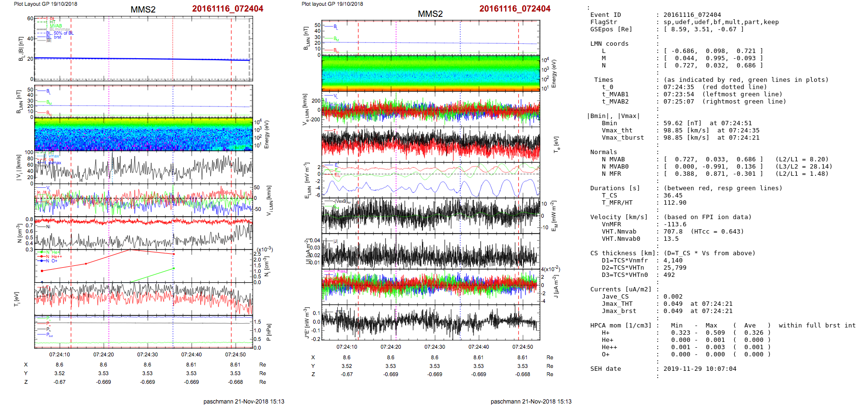Click the 07:24:50 time tick under the right plot
This screenshot has height=405, width=868.
tap(523, 347)
